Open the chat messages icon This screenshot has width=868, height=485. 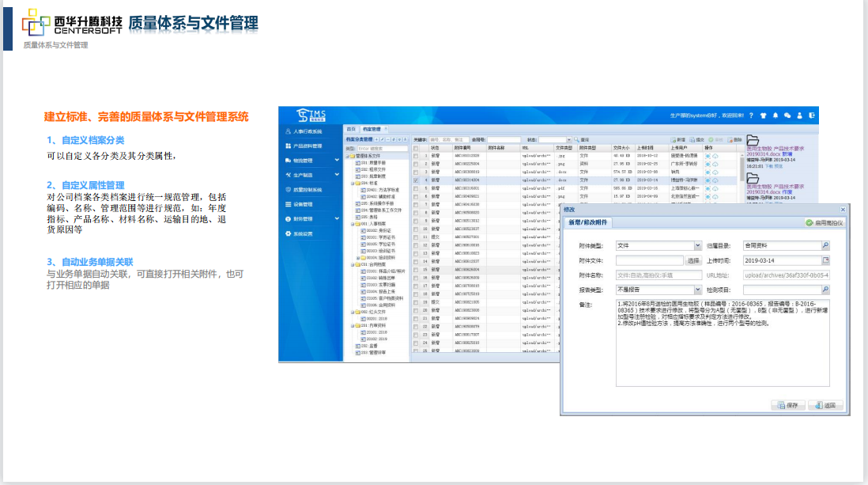(787, 116)
